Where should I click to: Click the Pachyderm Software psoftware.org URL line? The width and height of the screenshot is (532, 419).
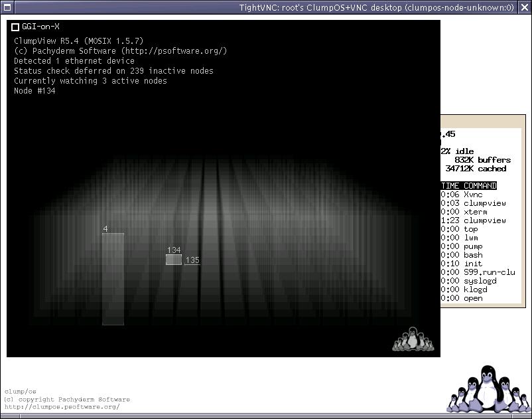click(x=121, y=51)
